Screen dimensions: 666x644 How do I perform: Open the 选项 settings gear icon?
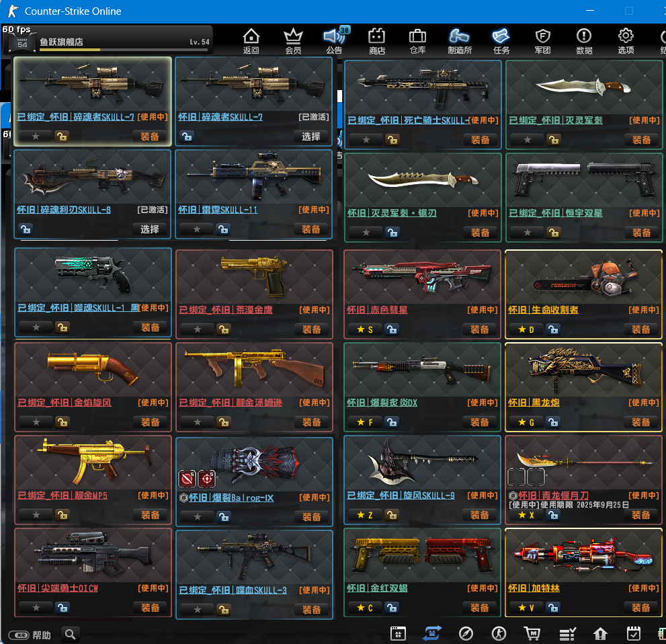tap(626, 41)
